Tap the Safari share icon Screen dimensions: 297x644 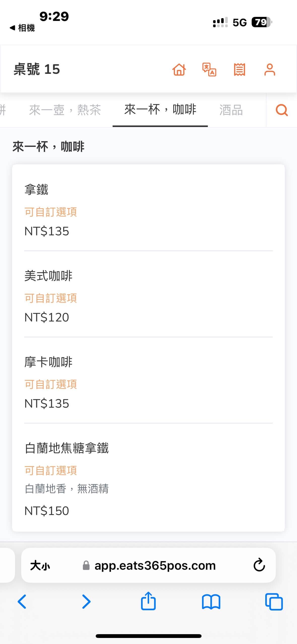(x=148, y=601)
